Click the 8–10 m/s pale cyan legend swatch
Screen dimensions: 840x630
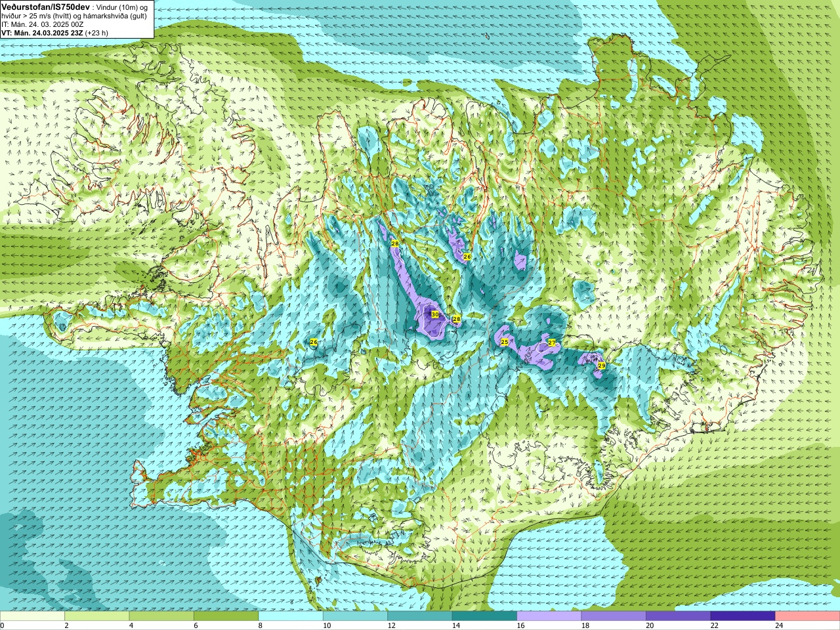291,616
